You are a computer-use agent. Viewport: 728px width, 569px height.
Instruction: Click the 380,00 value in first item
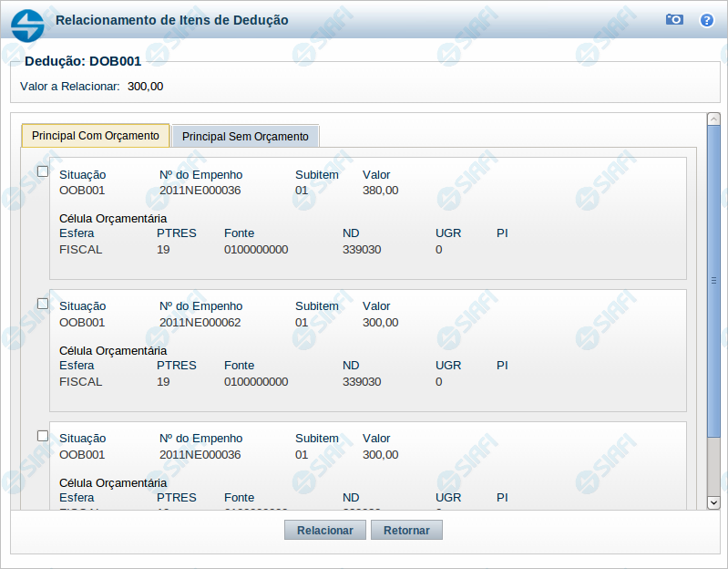tap(380, 191)
